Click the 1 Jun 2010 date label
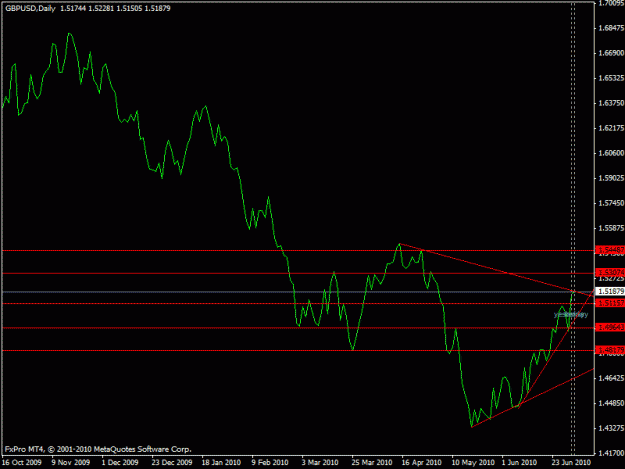 [519, 462]
